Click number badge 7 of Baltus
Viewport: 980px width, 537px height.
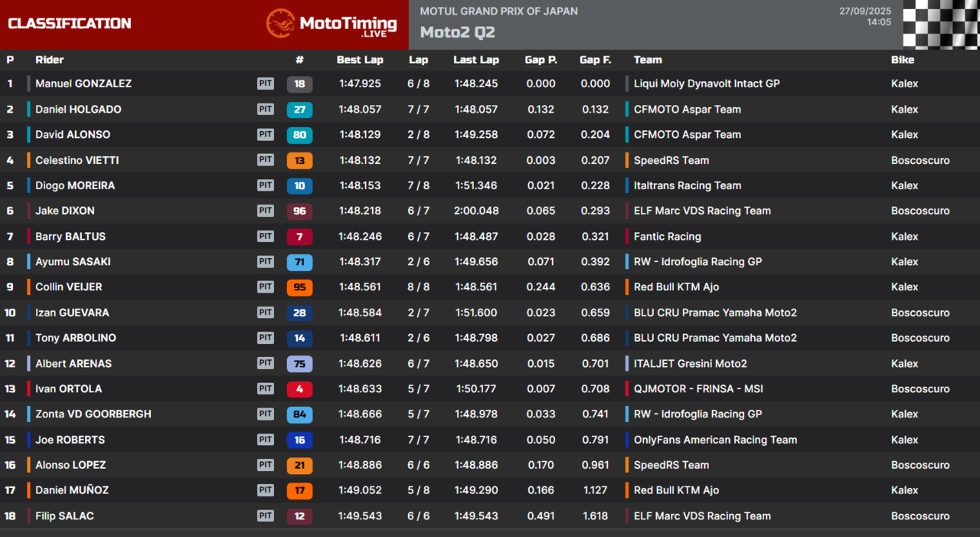(299, 237)
